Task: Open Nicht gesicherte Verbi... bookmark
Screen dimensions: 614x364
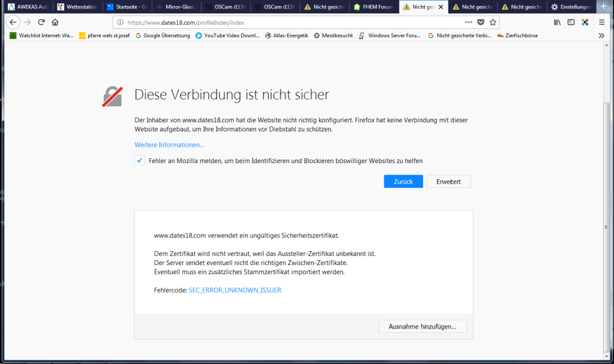Action: tap(459, 35)
